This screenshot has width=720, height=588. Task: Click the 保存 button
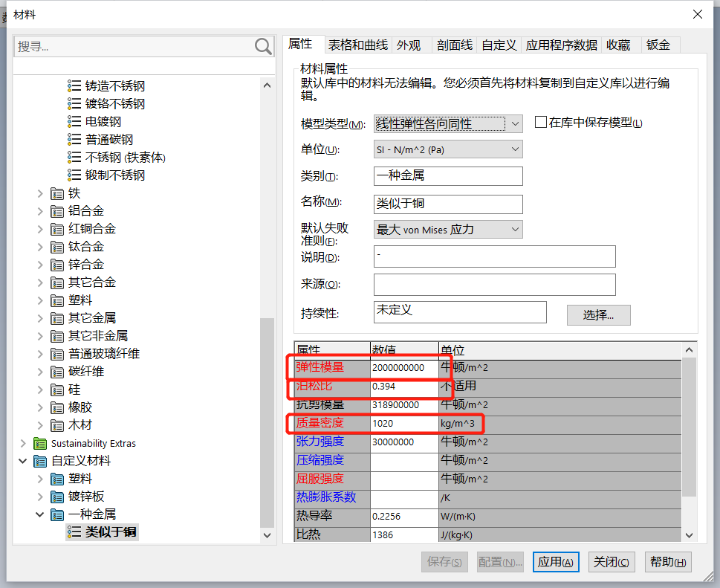tap(444, 562)
